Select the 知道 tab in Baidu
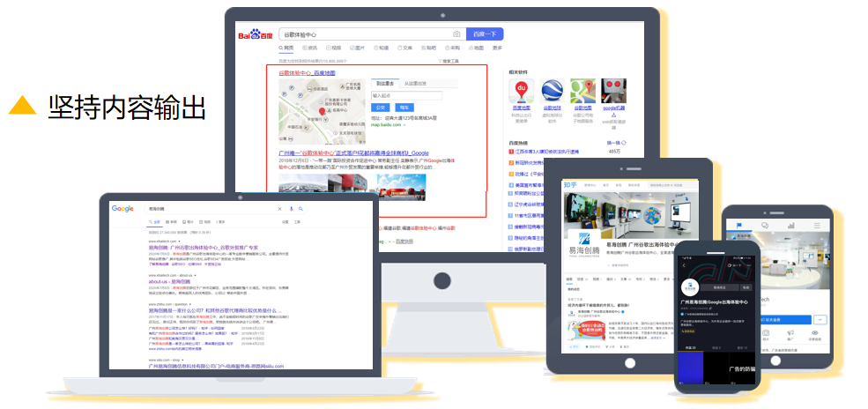This screenshot has height=409, width=868. click(x=382, y=48)
